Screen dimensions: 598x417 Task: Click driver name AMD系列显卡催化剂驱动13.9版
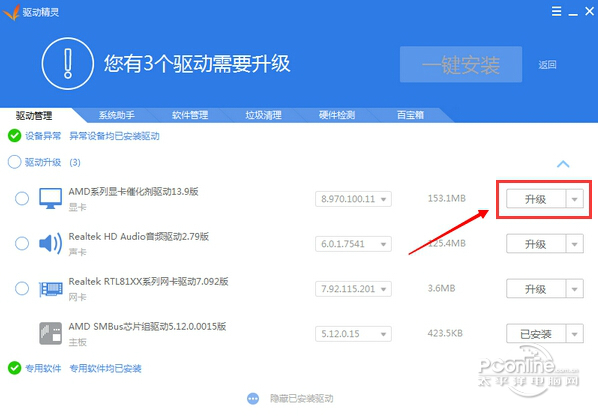[x=133, y=192]
